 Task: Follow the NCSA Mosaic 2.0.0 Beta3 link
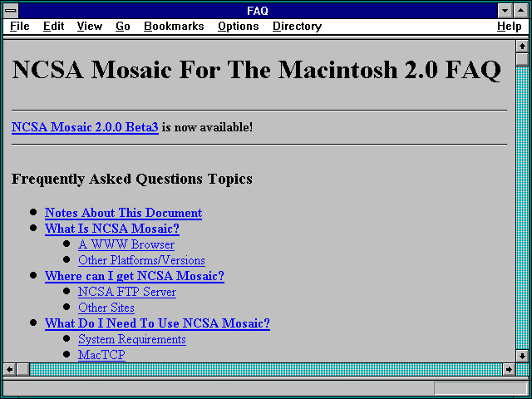(85, 127)
